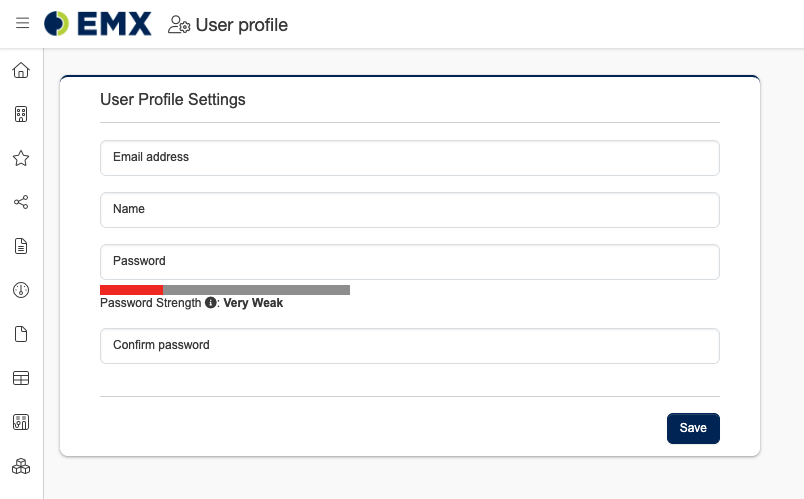Focus the Confirm password field
Image resolution: width=804 pixels, height=499 pixels.
point(410,346)
